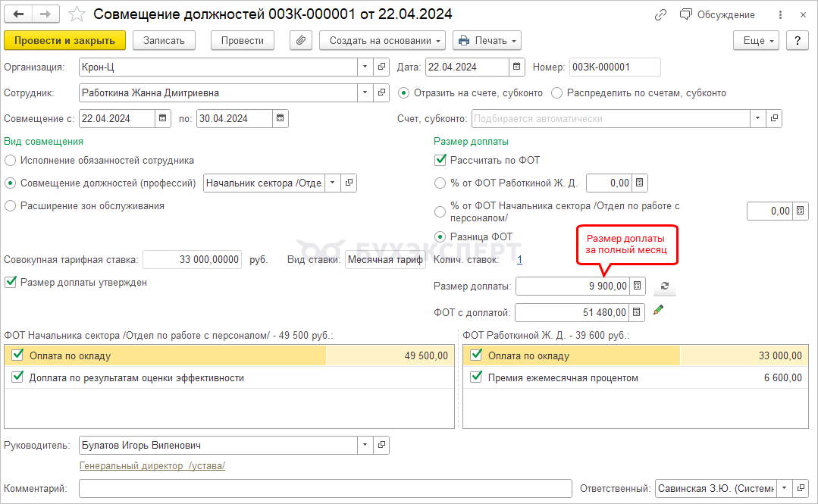The height and width of the screenshot is (504, 818).
Task: Open the Колич. ставок link value 1
Action: pyautogui.click(x=519, y=260)
